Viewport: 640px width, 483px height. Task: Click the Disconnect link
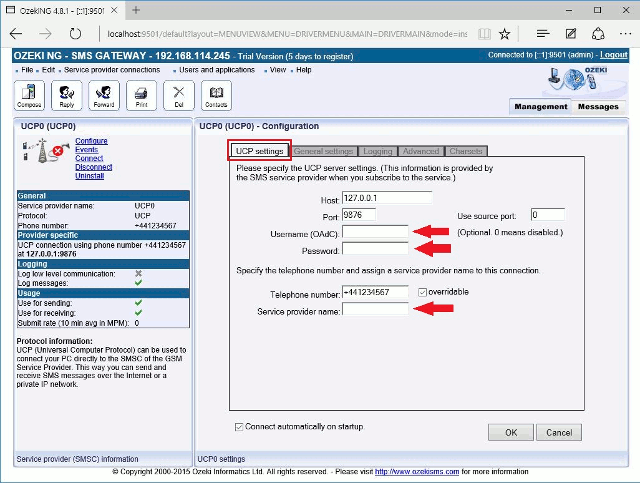tap(93, 167)
